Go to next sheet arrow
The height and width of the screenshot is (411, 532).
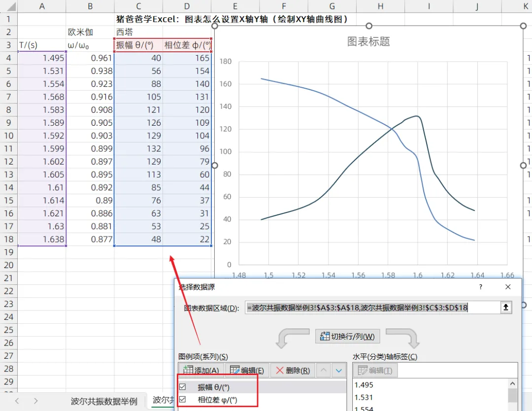pos(35,401)
